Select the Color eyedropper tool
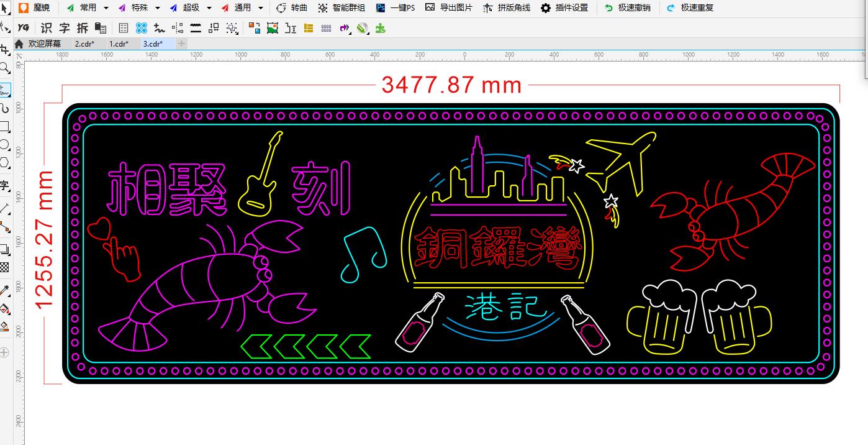The width and height of the screenshot is (868, 445). (x=4, y=290)
